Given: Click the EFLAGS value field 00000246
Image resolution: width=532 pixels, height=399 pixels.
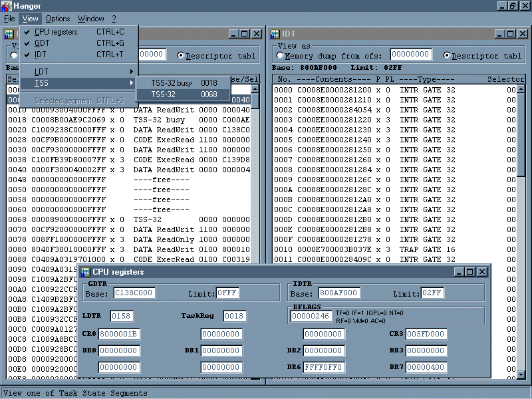Looking at the screenshot, I should 311,316.
